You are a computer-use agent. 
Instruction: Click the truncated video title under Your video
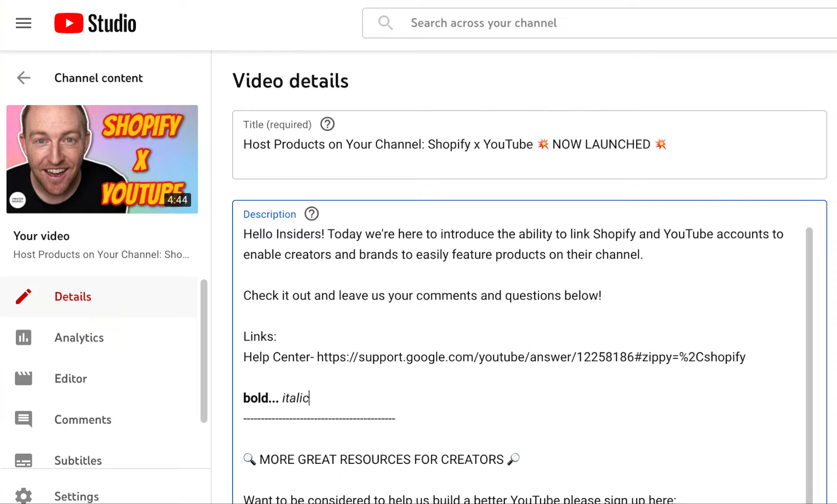pyautogui.click(x=101, y=254)
